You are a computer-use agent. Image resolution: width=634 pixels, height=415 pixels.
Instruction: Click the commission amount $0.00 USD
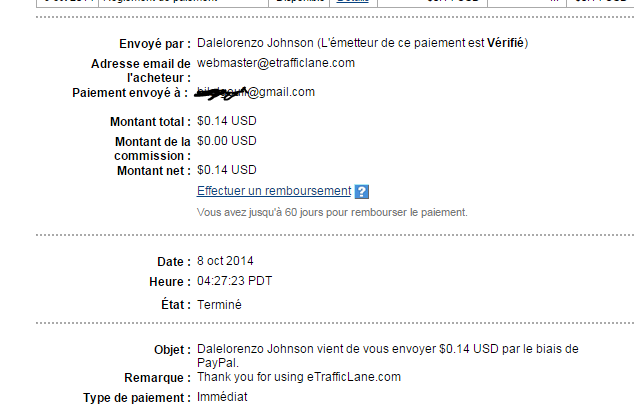click(x=226, y=141)
